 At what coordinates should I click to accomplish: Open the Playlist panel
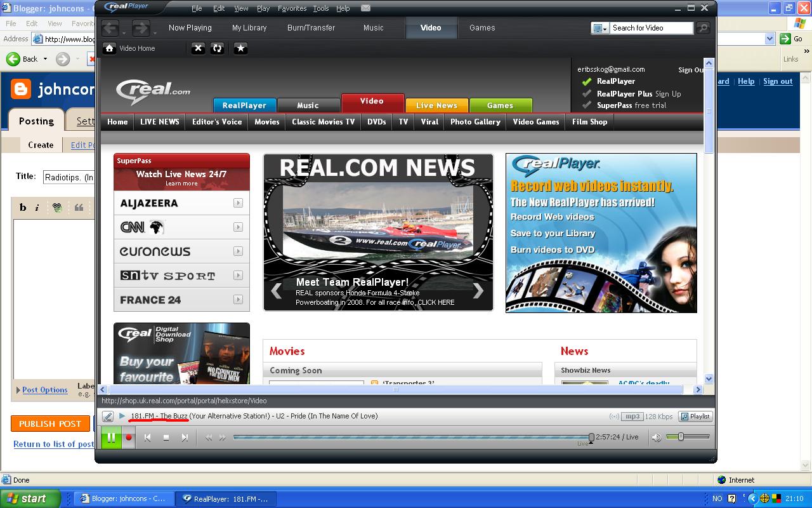tap(695, 417)
